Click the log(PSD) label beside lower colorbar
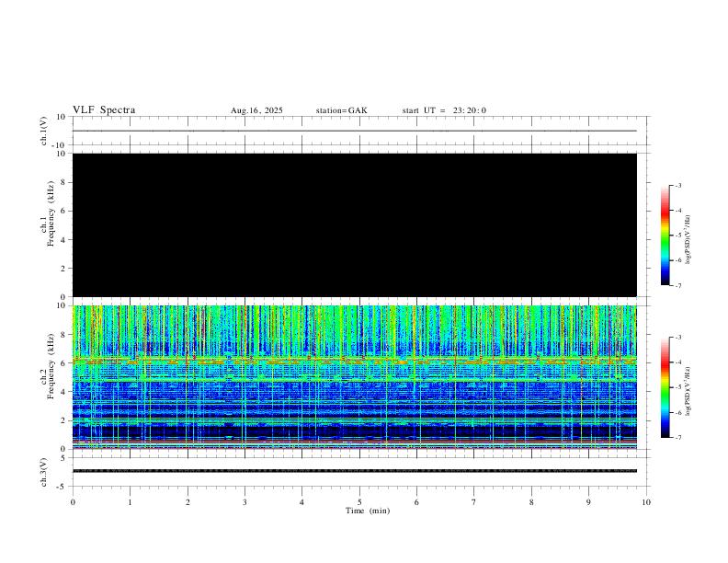The image size is (728, 563). click(x=689, y=387)
